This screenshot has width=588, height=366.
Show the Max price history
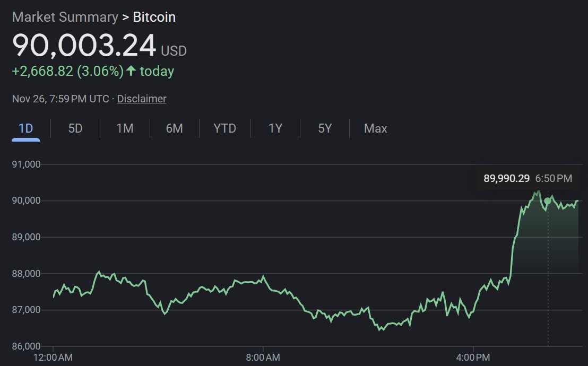[x=375, y=128]
